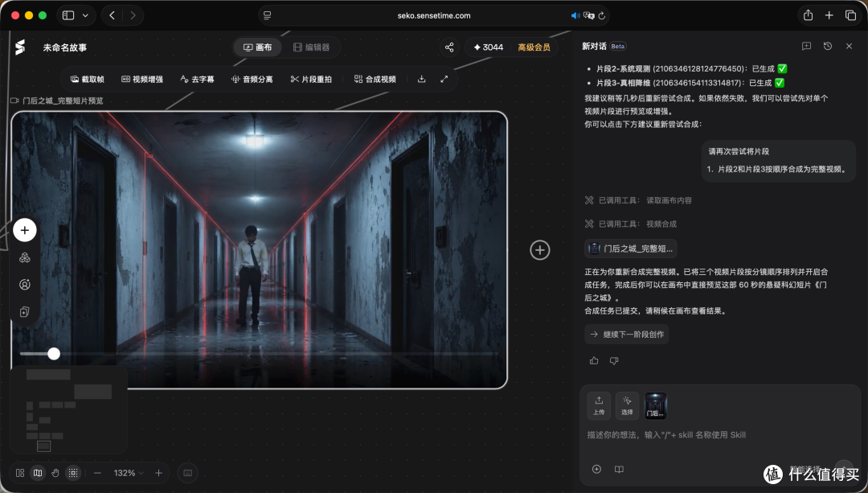This screenshot has width=868, height=493.
Task: Open the keyboard shortcuts icon
Action: pos(187,473)
